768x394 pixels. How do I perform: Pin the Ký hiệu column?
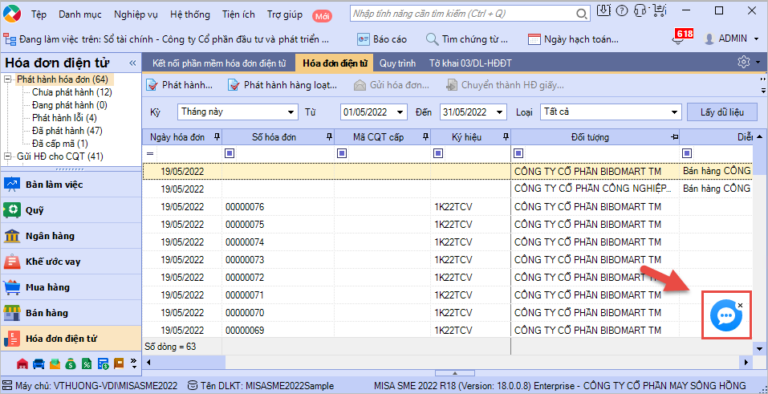coord(505,137)
